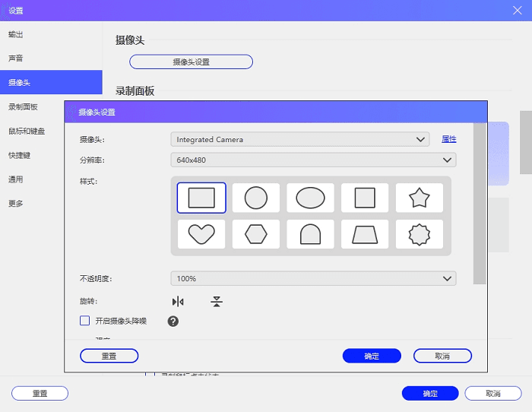Select the trapezoid camera shape style
The image size is (532, 412).
click(365, 234)
